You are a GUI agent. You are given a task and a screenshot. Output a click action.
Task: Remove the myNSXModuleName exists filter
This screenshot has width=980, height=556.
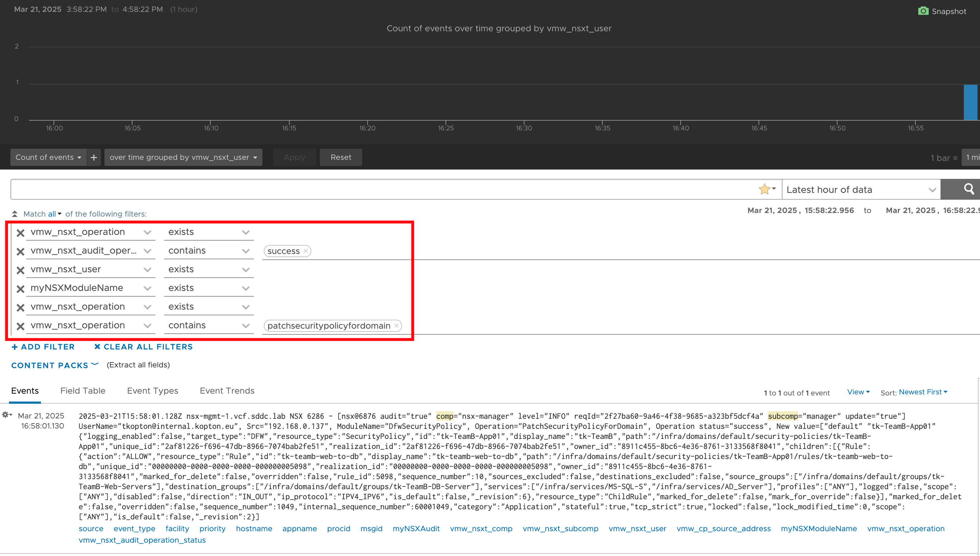[20, 289]
